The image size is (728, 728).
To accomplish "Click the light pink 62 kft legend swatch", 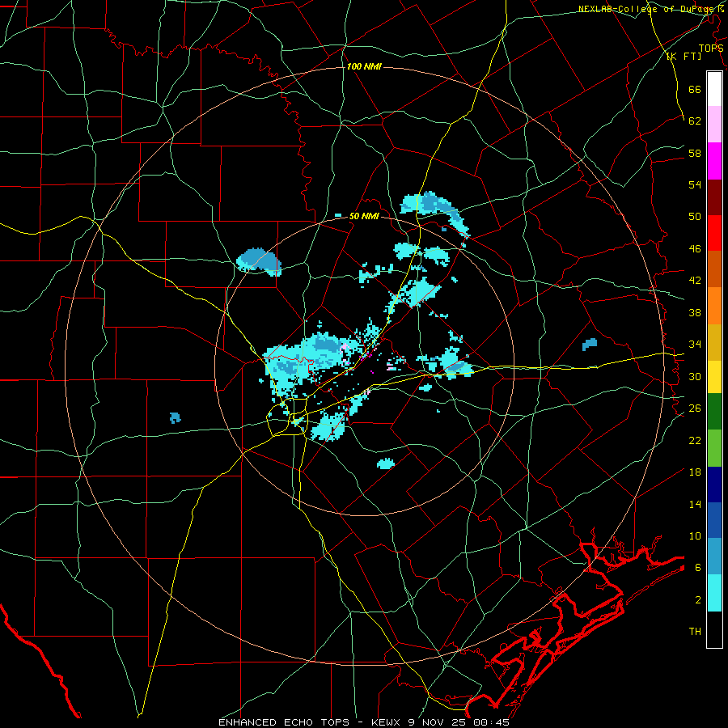I will click(714, 125).
